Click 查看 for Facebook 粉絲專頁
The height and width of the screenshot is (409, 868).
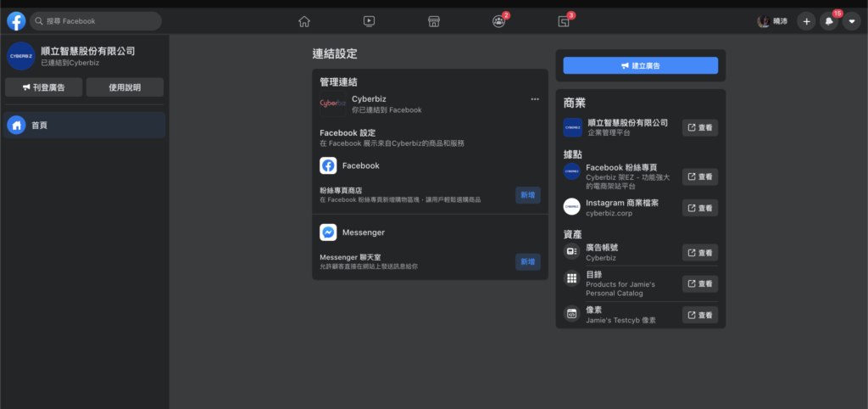[699, 176]
